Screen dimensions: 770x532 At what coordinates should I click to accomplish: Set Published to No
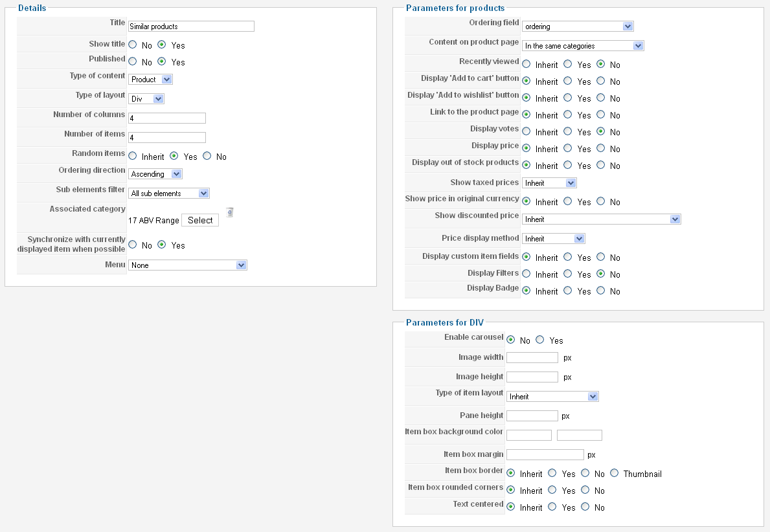[133, 62]
